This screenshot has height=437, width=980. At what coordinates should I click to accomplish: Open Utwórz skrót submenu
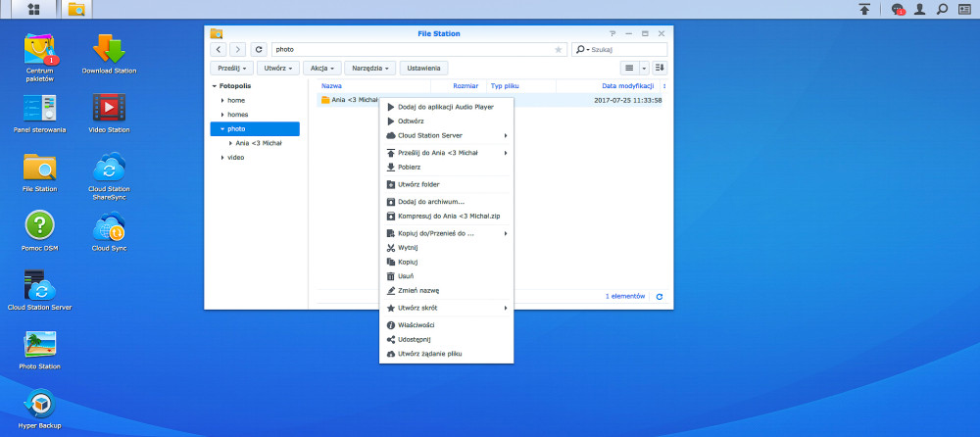click(x=446, y=309)
